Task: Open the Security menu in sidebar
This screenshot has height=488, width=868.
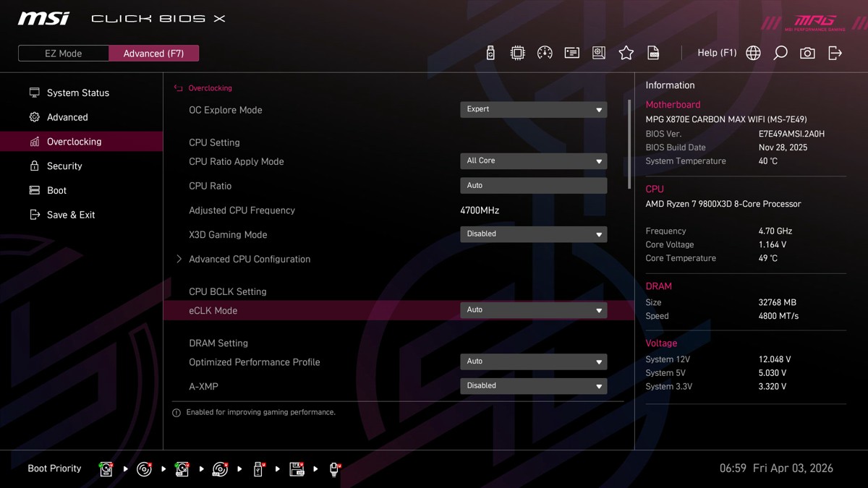Action: pos(64,166)
